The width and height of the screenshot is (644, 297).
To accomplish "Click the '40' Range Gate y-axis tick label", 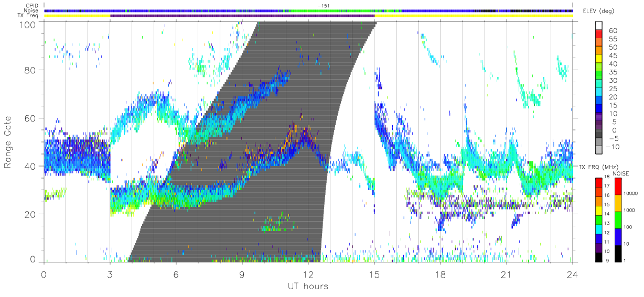I will coord(30,166).
